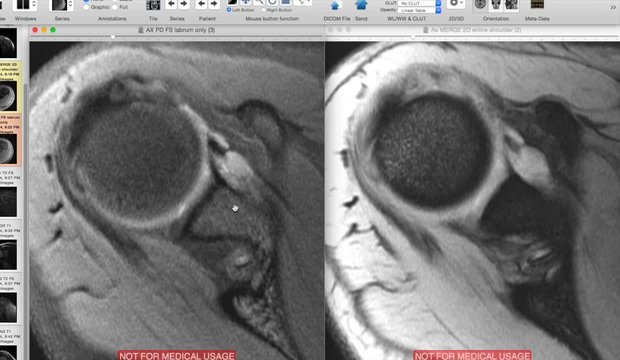The width and height of the screenshot is (620, 360).
Task: Select the Ax MERGE 2D series thumbnail
Action: (8, 96)
